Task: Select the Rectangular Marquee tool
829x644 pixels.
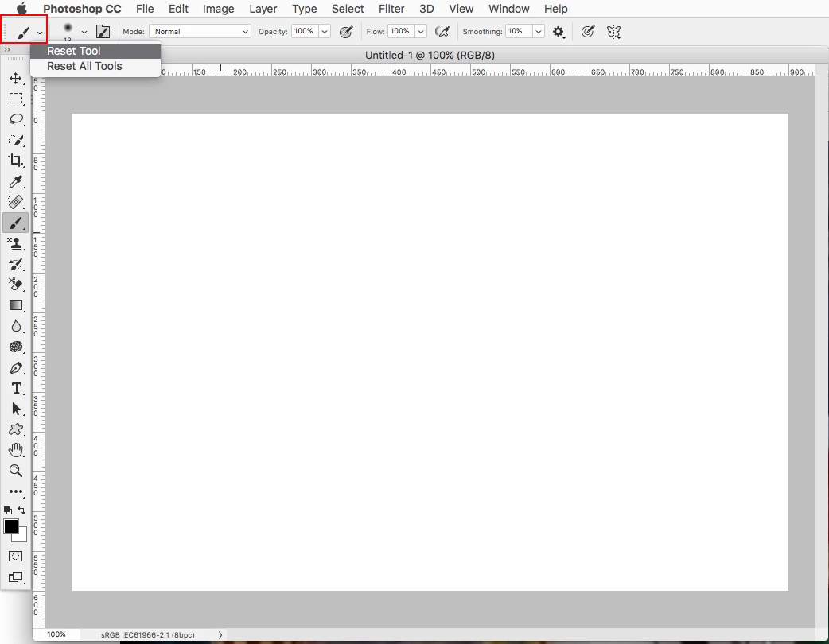Action: pos(16,99)
